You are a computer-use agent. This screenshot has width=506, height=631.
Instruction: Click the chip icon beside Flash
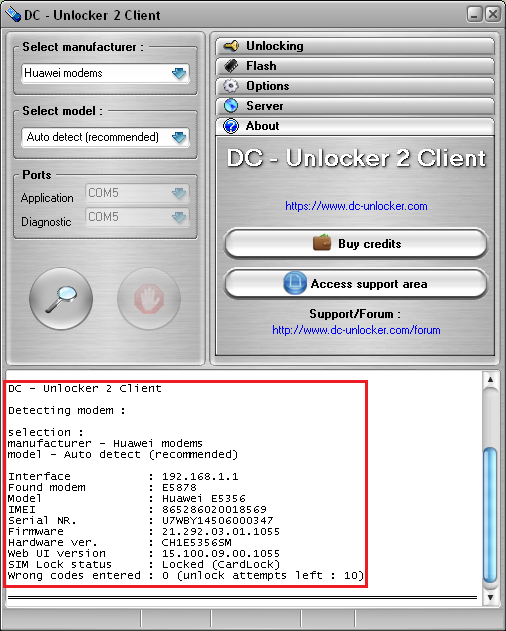click(231, 66)
